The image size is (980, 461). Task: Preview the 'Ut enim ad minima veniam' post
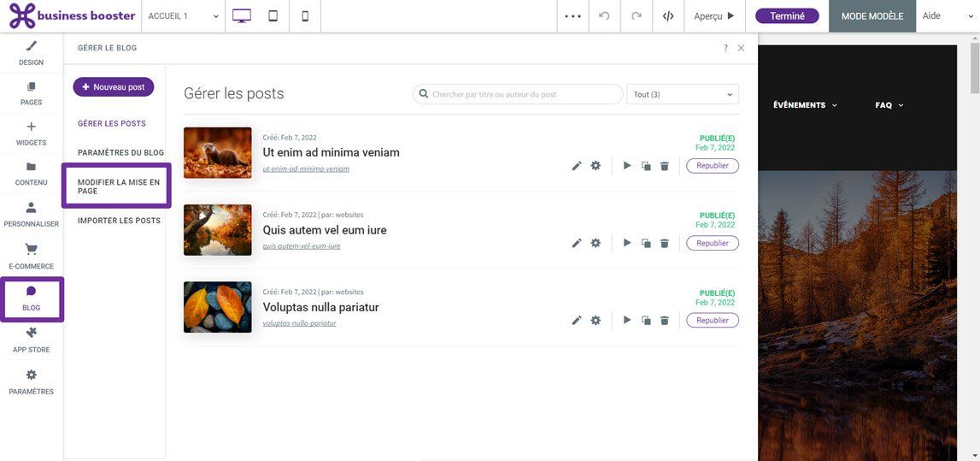[627, 166]
